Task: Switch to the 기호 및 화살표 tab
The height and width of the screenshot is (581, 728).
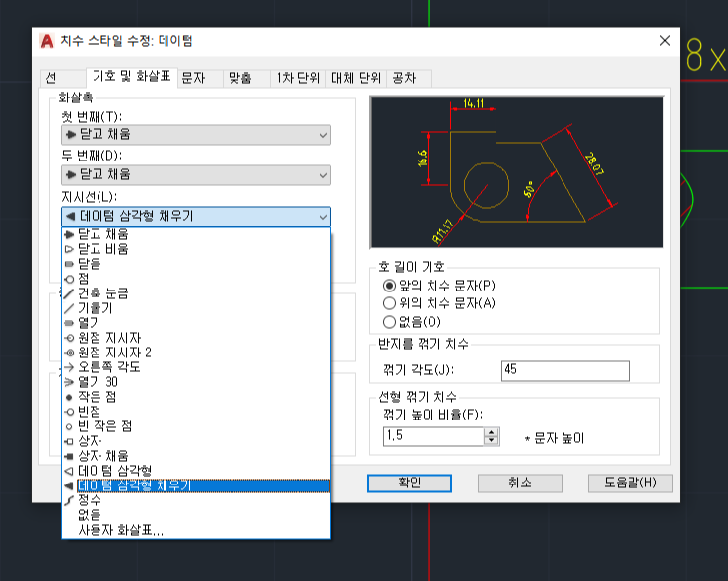Action: pyautogui.click(x=132, y=76)
